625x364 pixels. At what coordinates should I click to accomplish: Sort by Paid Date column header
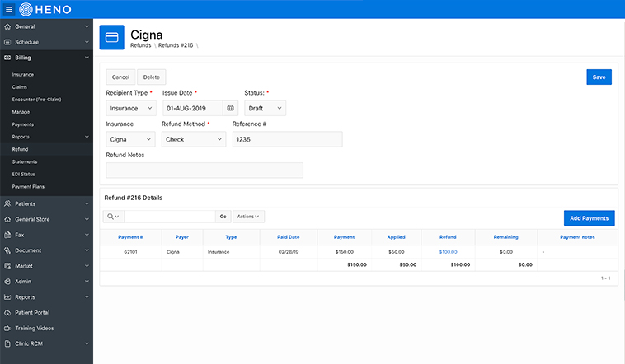coord(289,237)
